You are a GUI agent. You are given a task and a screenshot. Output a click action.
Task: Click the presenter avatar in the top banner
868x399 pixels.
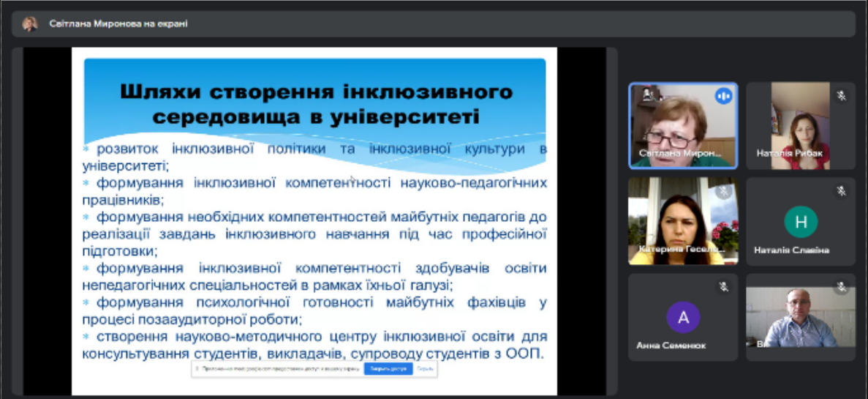[30, 23]
